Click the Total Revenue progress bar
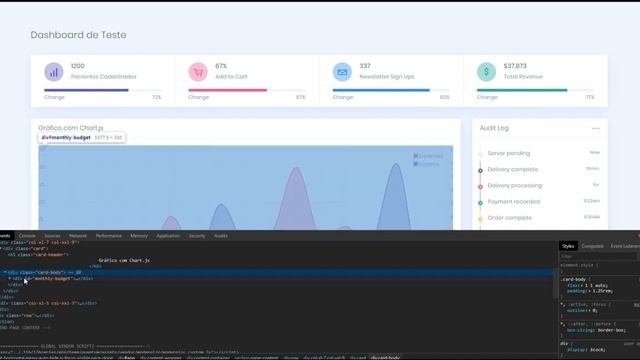The image size is (640, 360). pos(535,90)
